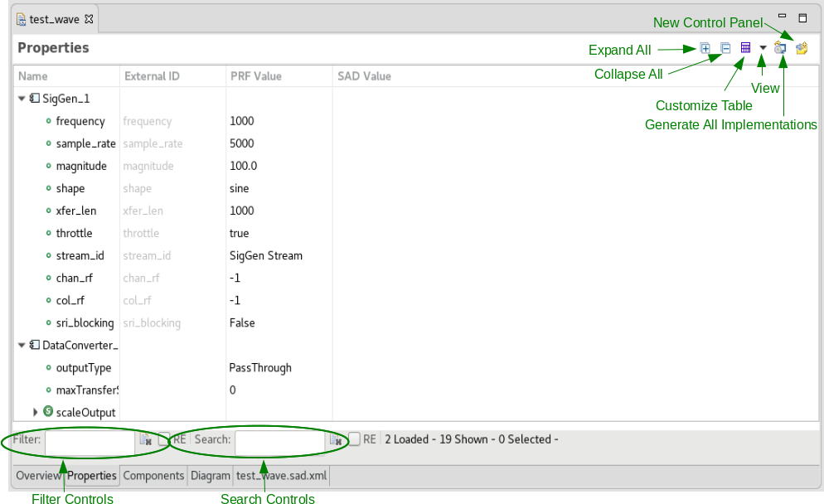Click the New Control Panel icon
The width and height of the screenshot is (824, 504).
(801, 48)
